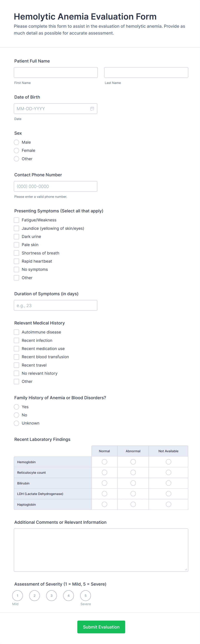Rate severity as 3
The width and height of the screenshot is (200, 644).
52,595
